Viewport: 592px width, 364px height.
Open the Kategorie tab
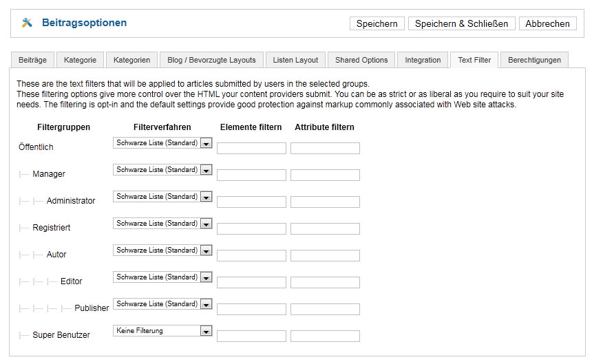(80, 60)
